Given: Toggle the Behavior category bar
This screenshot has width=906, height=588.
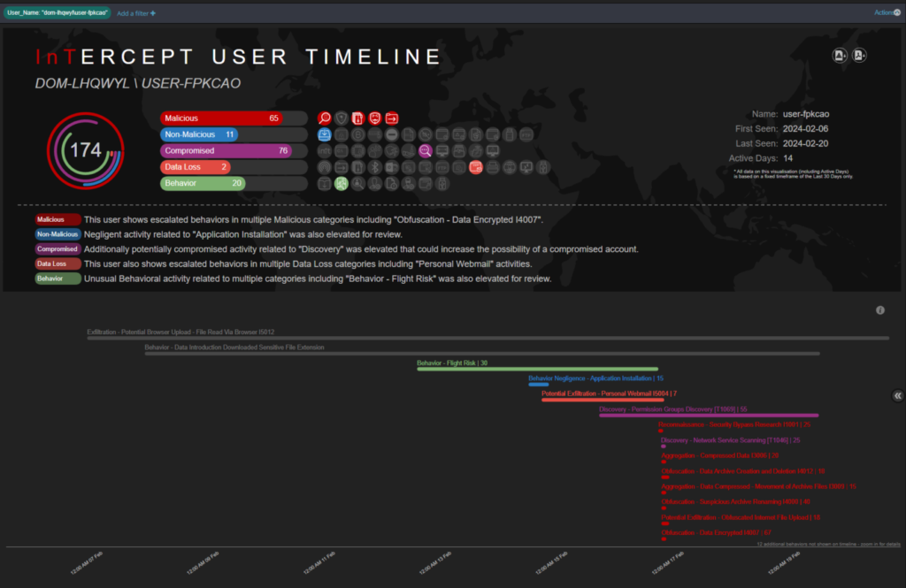Looking at the screenshot, I should pos(203,184).
